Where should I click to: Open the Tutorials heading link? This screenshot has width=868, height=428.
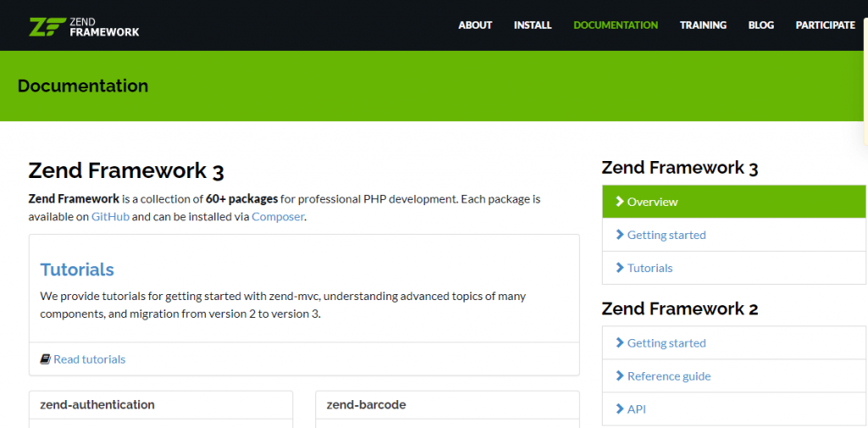click(x=77, y=270)
